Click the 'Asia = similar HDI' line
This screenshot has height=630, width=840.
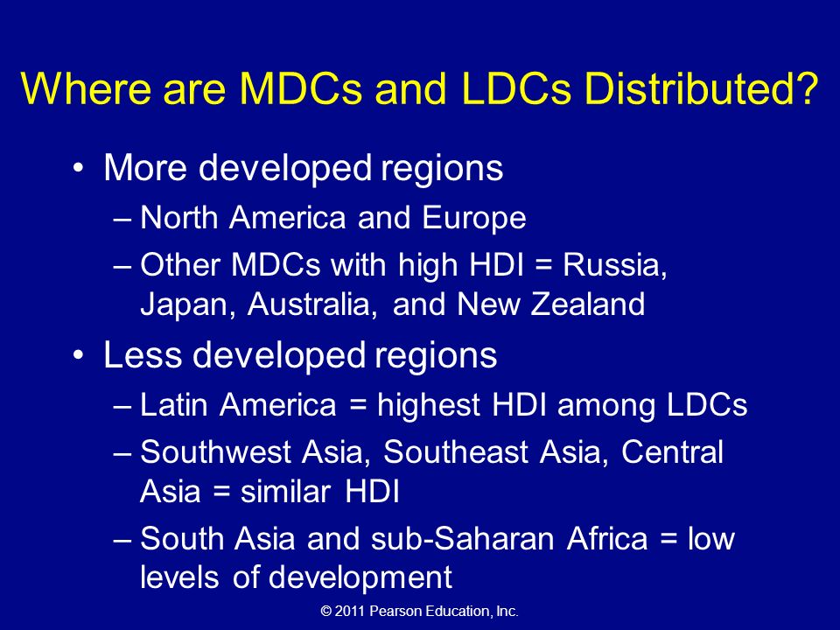[x=269, y=491]
